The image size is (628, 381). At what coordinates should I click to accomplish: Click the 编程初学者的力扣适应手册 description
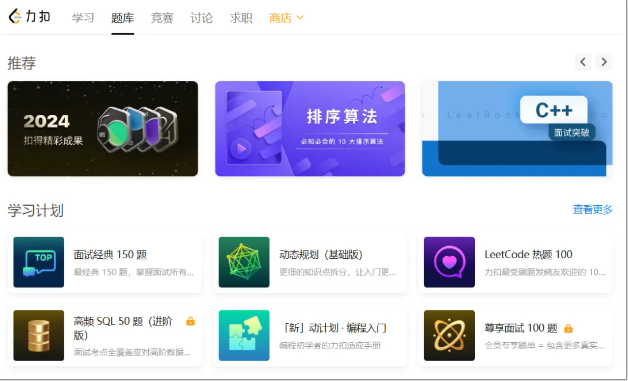[x=330, y=345]
